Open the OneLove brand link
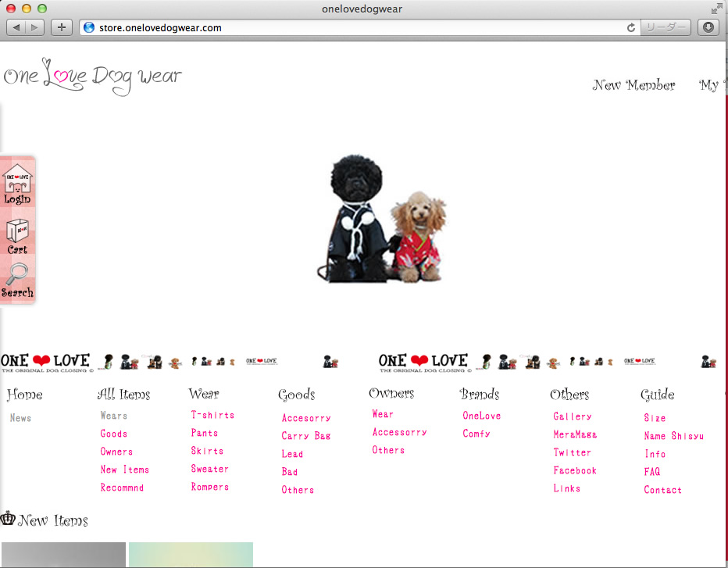This screenshot has width=728, height=568. [x=481, y=416]
